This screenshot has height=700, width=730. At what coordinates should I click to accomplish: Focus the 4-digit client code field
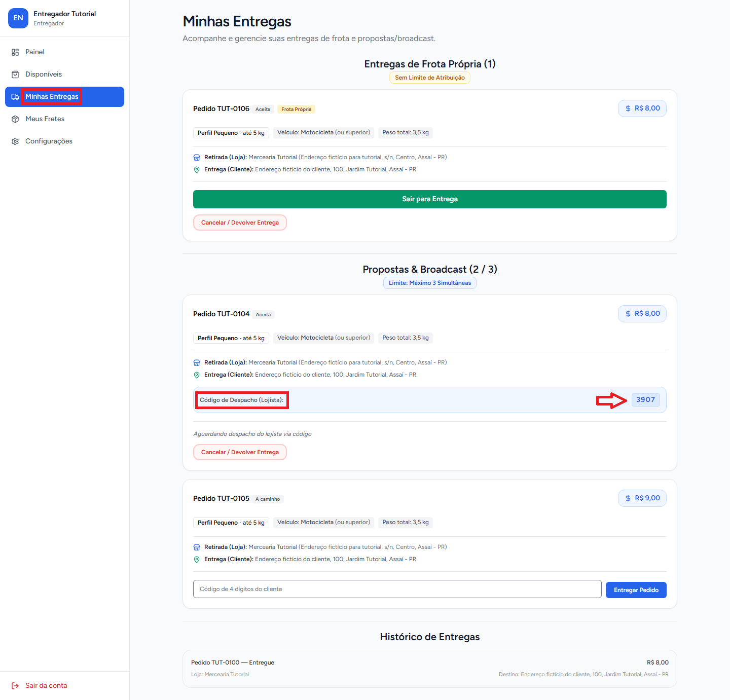397,589
